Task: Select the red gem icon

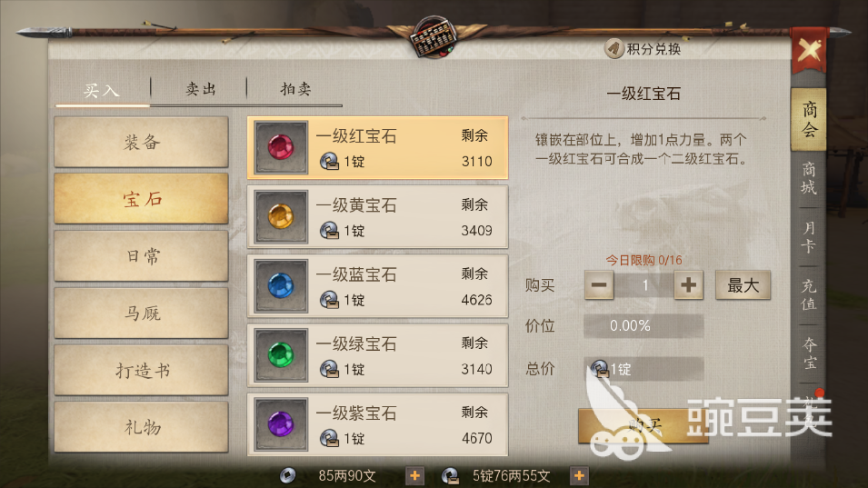Action: (281, 148)
